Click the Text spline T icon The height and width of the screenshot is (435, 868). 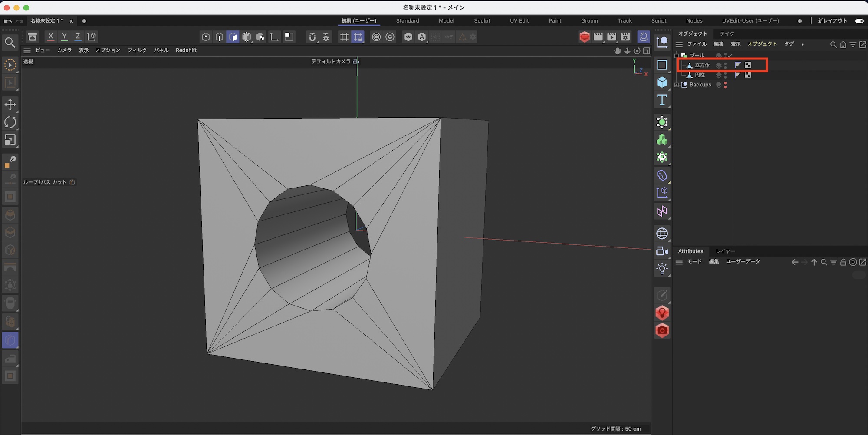pos(662,100)
